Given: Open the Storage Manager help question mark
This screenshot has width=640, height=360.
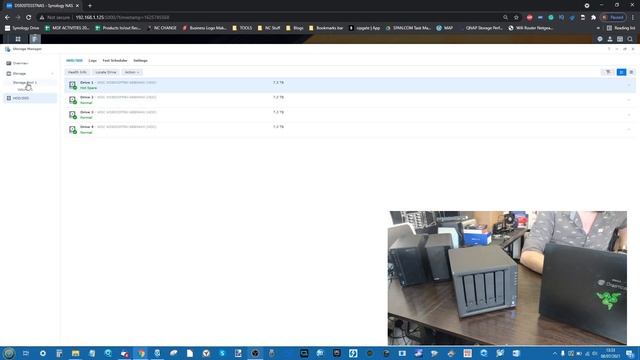Looking at the screenshot, I should click(x=609, y=49).
